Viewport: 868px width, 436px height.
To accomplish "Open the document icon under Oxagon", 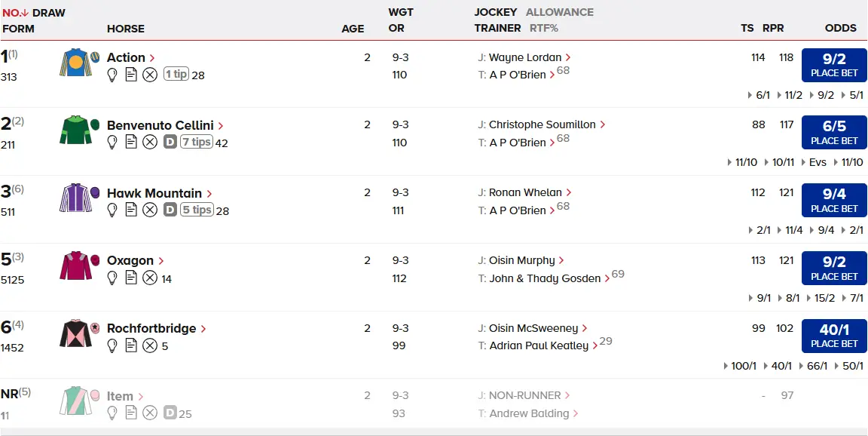I will coord(131,278).
